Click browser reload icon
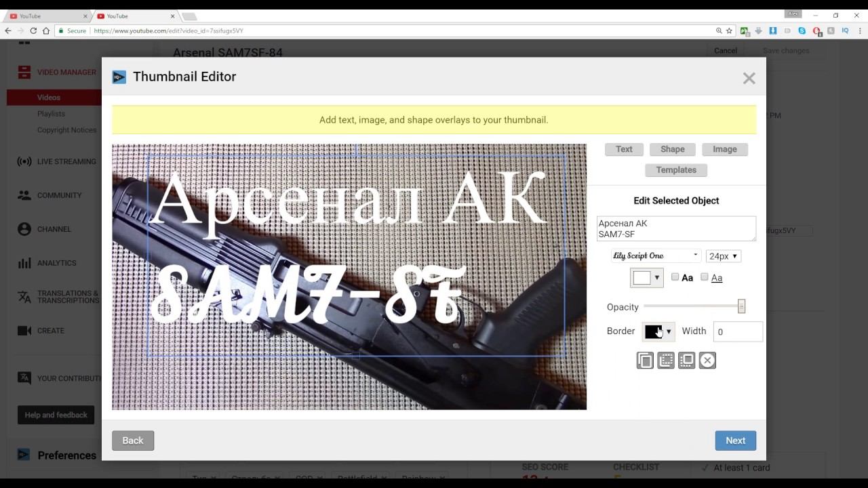Viewport: 868px width, 488px height. [33, 31]
